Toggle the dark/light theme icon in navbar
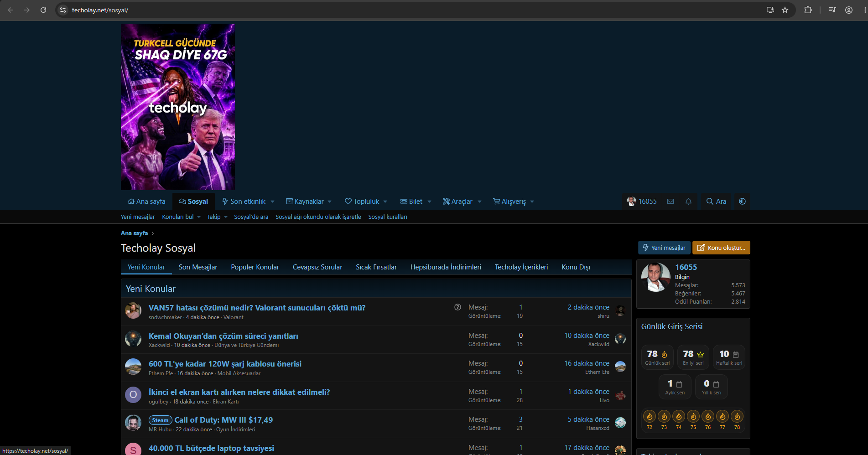Screen dimensions: 868x455 742,202
